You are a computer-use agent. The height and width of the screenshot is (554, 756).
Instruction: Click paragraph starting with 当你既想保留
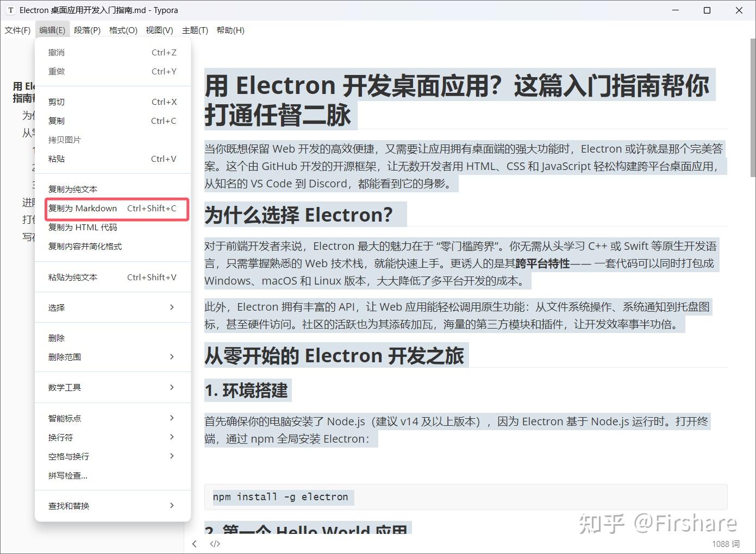pos(465,166)
